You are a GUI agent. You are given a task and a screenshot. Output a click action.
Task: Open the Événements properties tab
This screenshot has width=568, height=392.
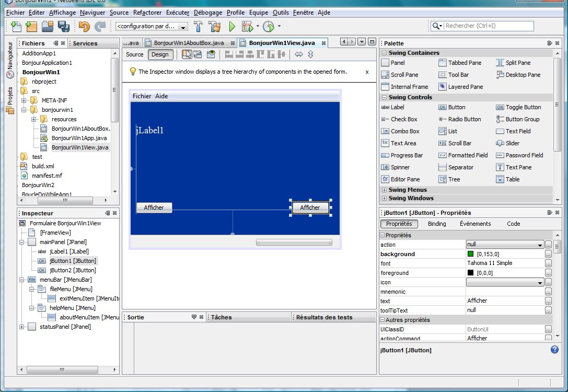[x=476, y=224]
